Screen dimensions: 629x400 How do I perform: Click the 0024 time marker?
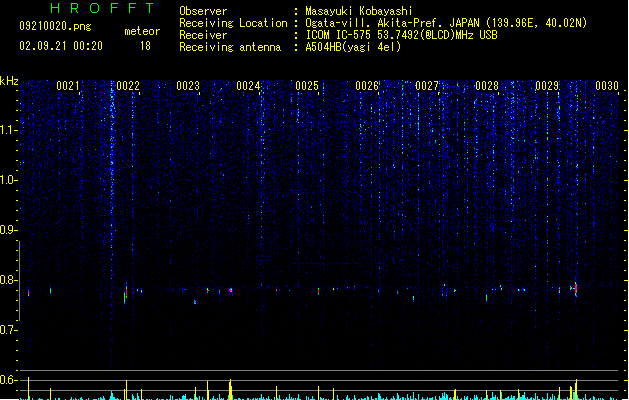coord(248,86)
